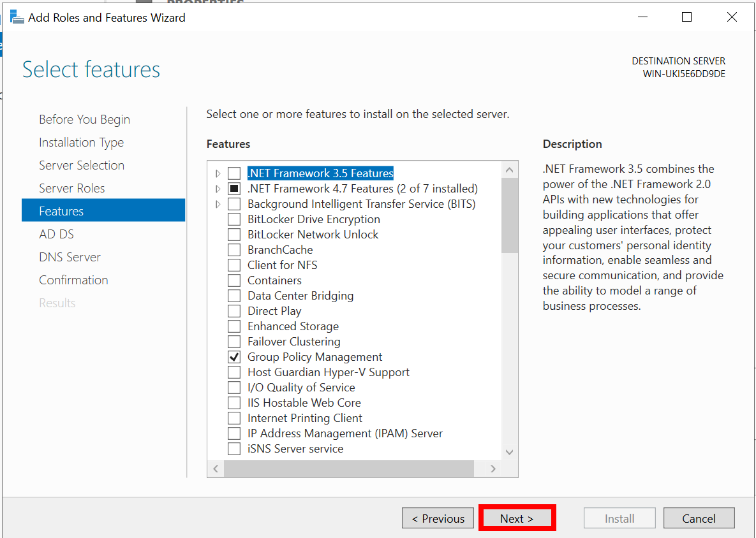Enable IIS Hostable Web Core checkbox
This screenshot has width=756, height=538.
click(234, 403)
